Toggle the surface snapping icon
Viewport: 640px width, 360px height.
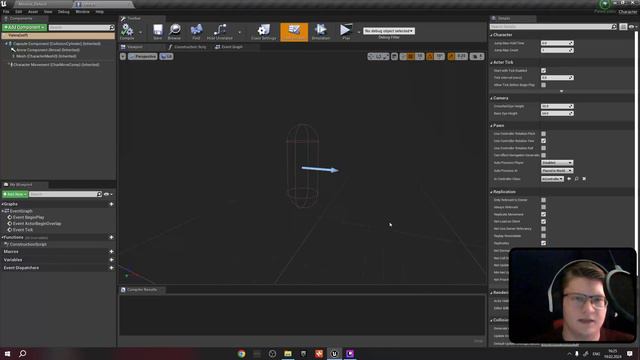click(x=403, y=56)
